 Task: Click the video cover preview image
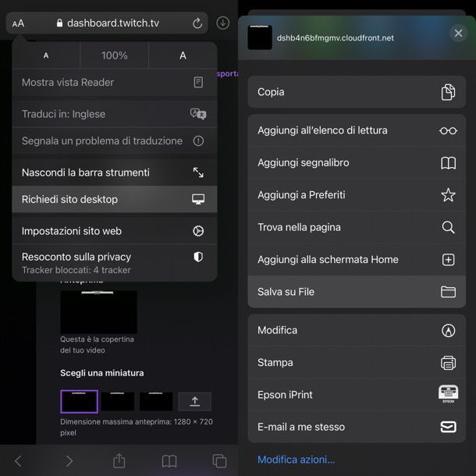[x=98, y=312]
